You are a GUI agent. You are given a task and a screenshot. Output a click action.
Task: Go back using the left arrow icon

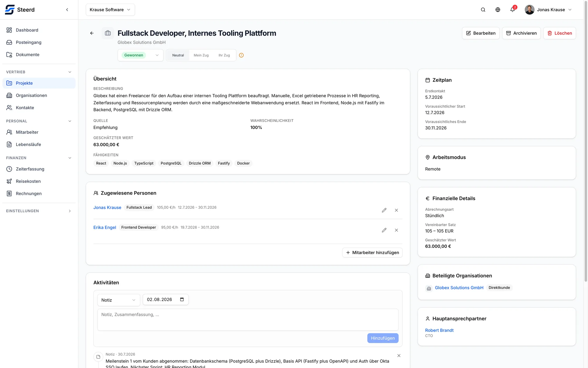[92, 33]
